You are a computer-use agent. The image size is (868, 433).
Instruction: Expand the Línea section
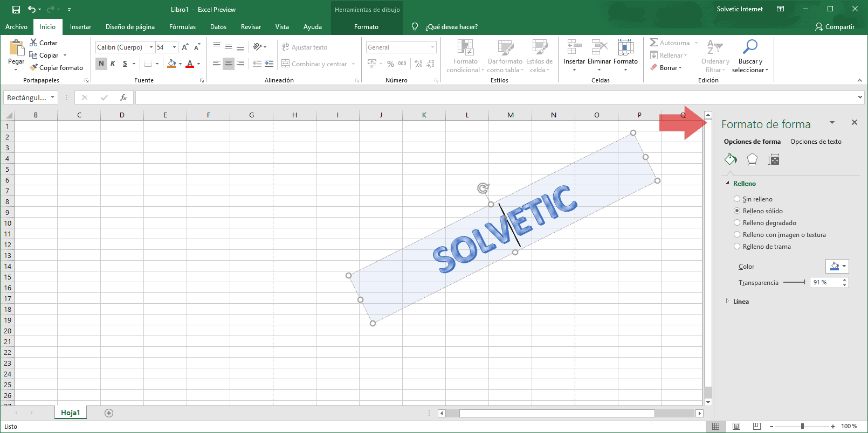click(727, 301)
